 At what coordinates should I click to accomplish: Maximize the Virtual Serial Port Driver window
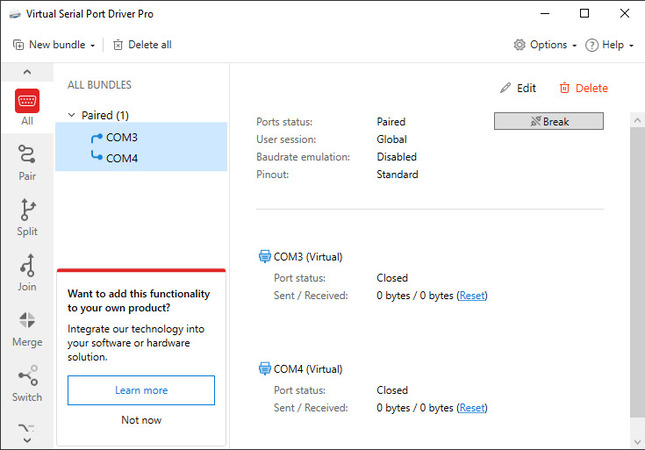(x=584, y=14)
